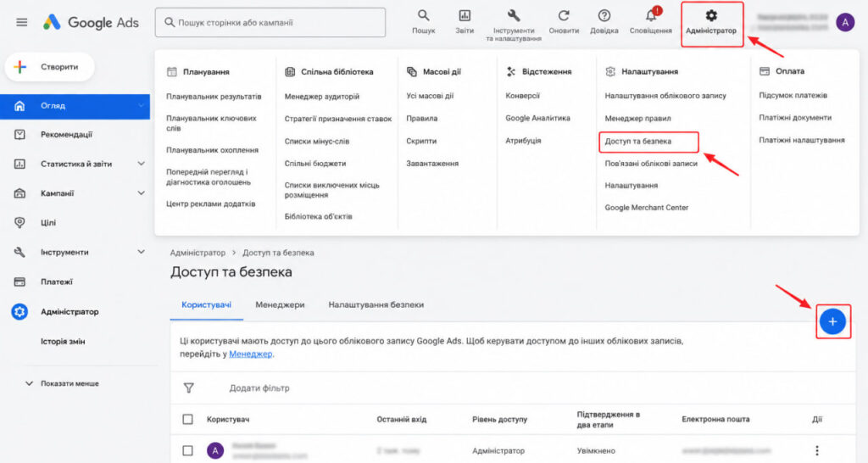
Task: Click Кампанії sidebar icon
Action: (19, 193)
